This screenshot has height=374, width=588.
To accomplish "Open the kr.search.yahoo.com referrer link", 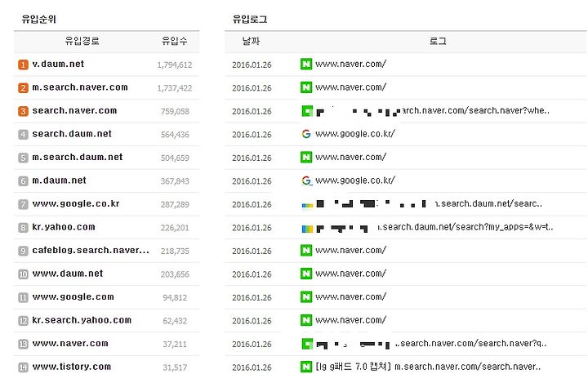I will pyautogui.click(x=82, y=320).
